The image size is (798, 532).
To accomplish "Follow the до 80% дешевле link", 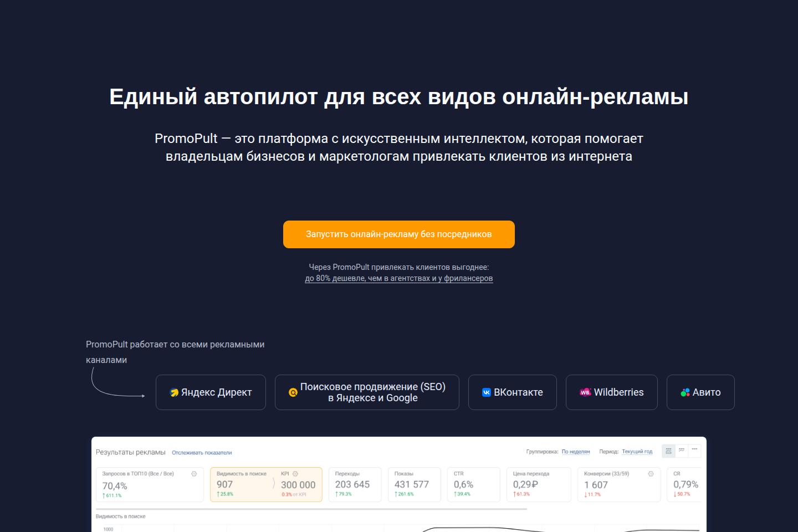I will click(x=399, y=278).
